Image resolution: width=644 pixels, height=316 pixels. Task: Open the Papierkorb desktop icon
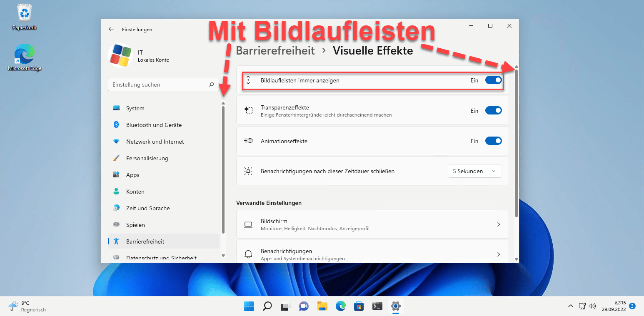click(x=25, y=17)
